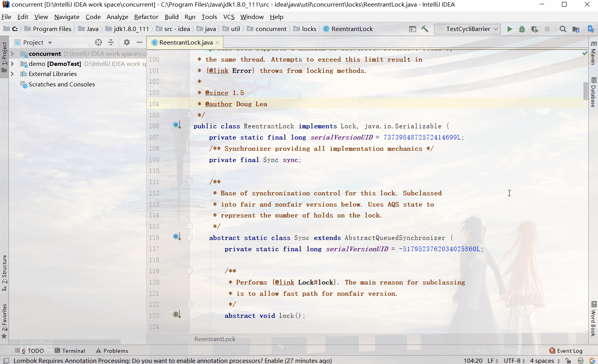This screenshot has width=598, height=364.
Task: Toggle the 1: Project side tab
Action: click(4, 57)
